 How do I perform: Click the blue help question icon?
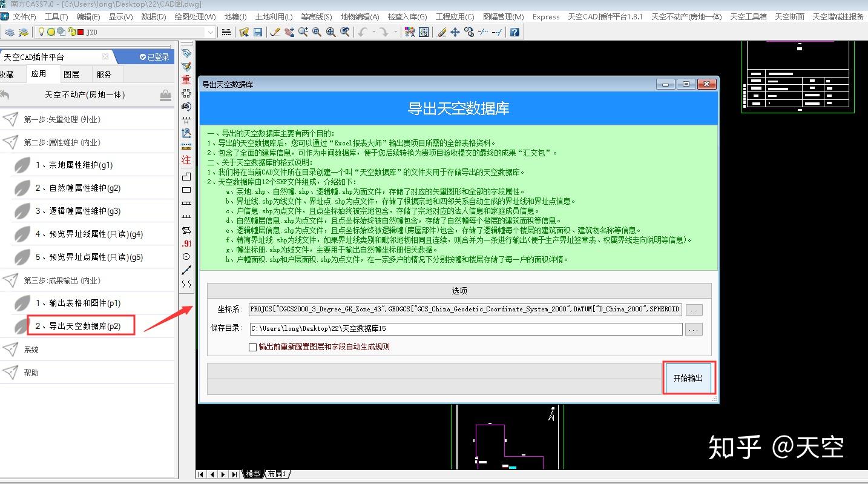point(515,32)
